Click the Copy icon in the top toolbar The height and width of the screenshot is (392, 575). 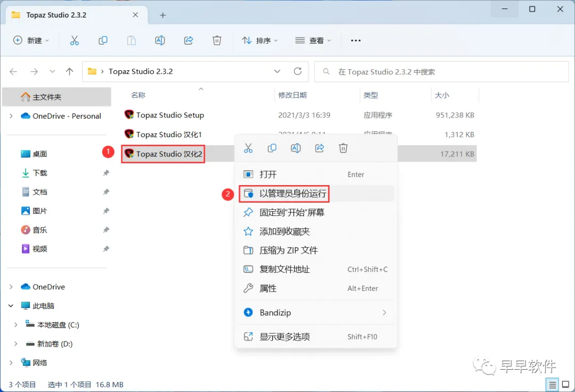coord(103,40)
